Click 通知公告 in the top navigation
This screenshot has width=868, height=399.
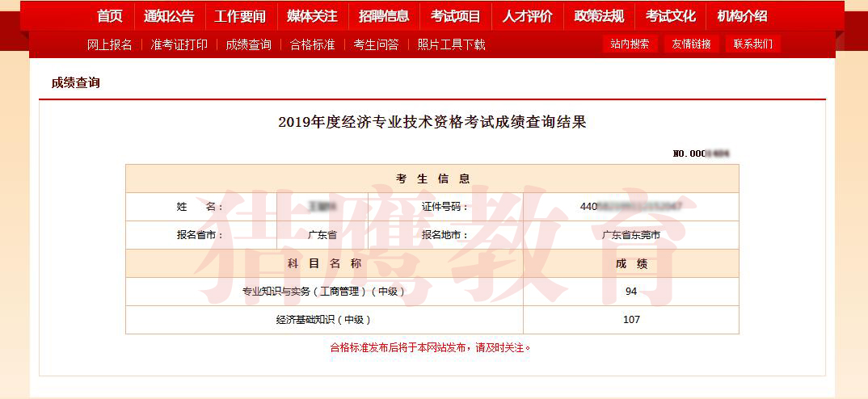(169, 16)
